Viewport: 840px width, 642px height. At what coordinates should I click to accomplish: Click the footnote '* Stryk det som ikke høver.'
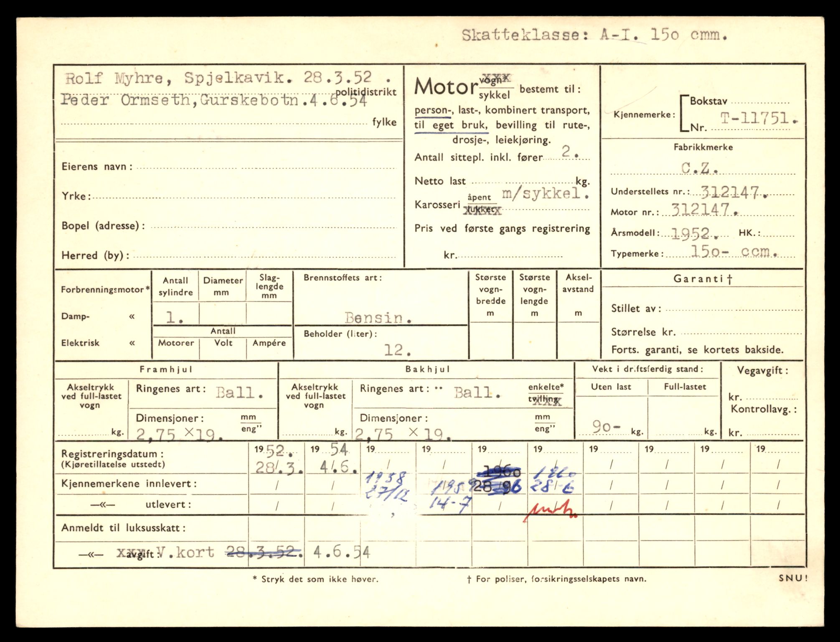[x=315, y=579]
